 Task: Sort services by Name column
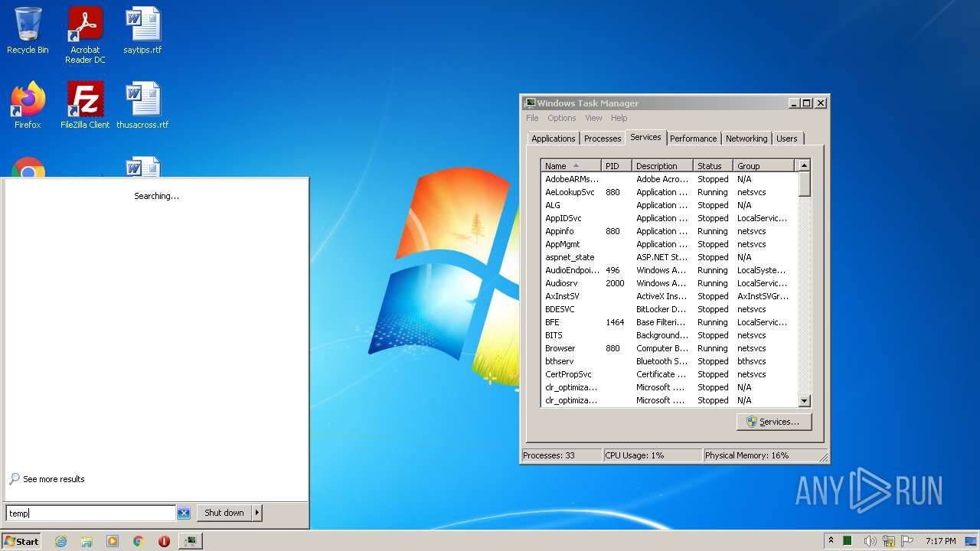571,165
